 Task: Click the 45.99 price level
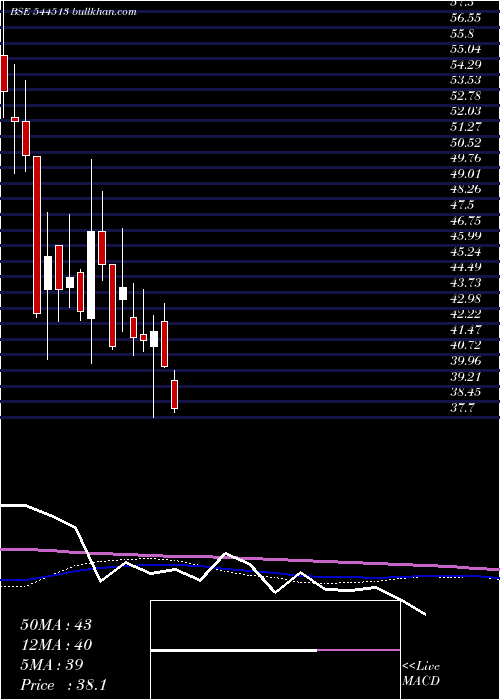click(x=466, y=236)
